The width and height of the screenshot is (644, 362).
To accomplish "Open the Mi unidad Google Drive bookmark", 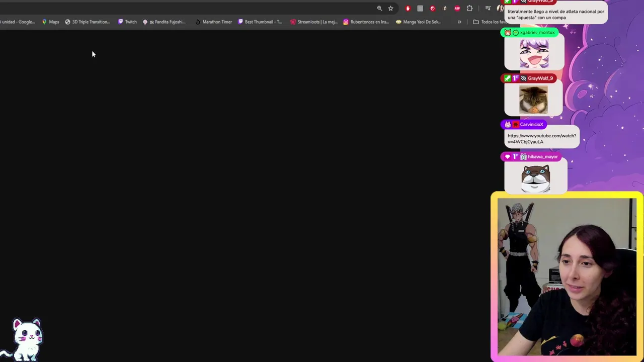I will [17, 22].
